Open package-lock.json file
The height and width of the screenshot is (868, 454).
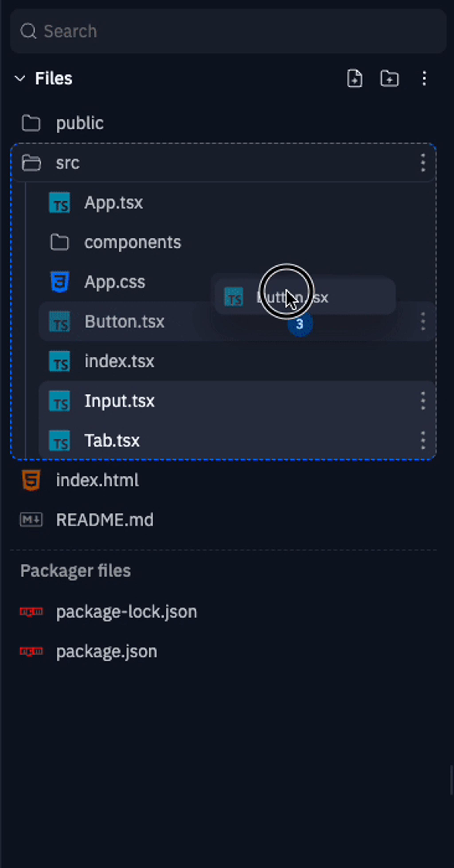[x=126, y=612]
